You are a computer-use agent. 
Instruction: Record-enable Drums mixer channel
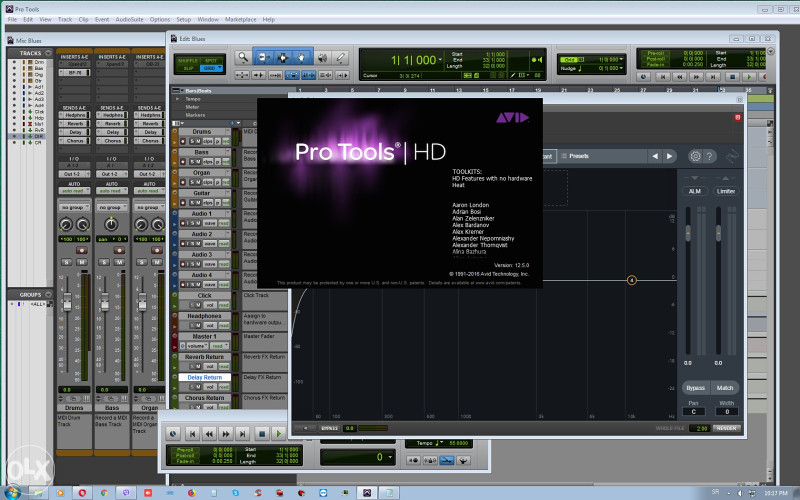[x=82, y=250]
